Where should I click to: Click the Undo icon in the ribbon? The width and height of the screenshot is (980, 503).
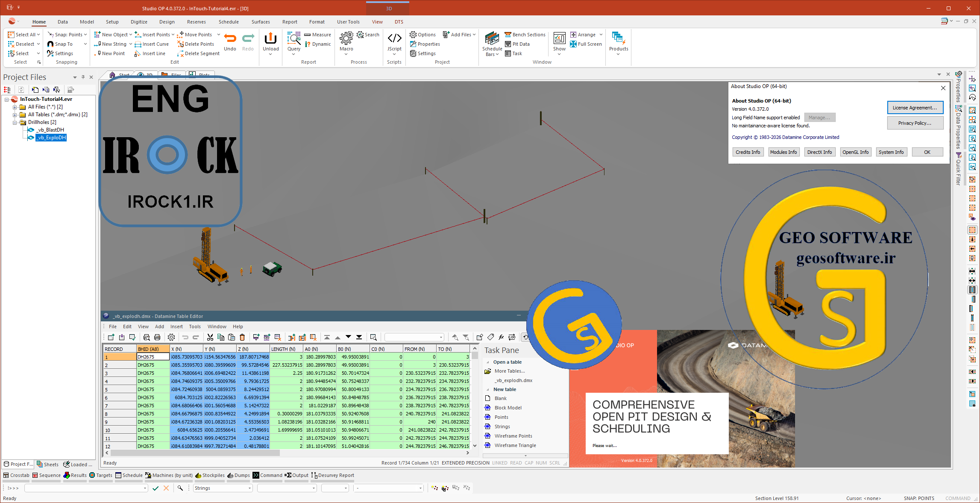(230, 39)
